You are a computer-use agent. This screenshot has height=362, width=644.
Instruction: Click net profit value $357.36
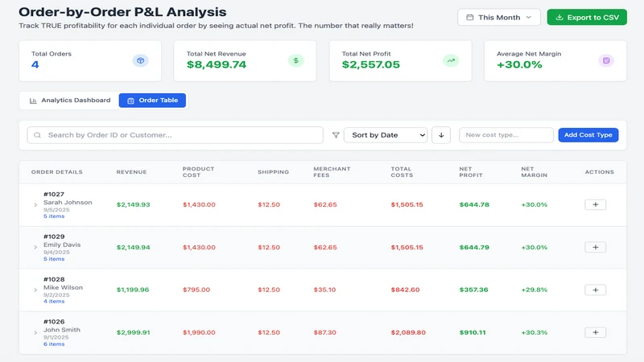coord(473,290)
